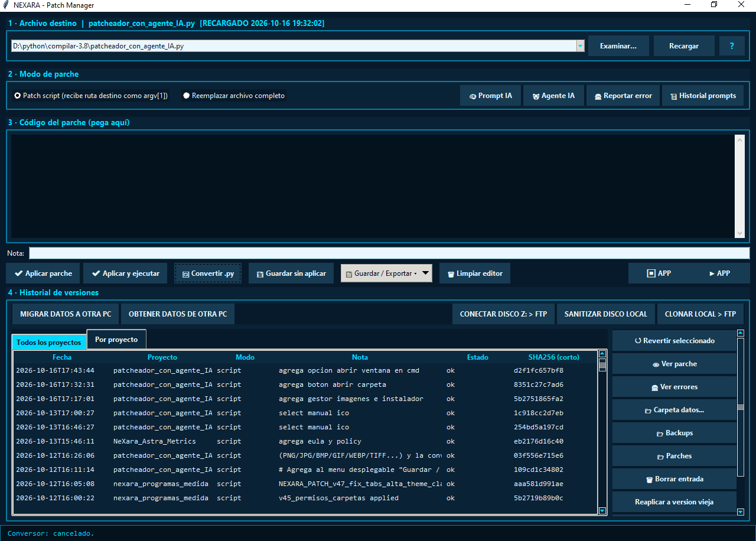
Task: Click Ver errores button
Action: [x=674, y=387]
